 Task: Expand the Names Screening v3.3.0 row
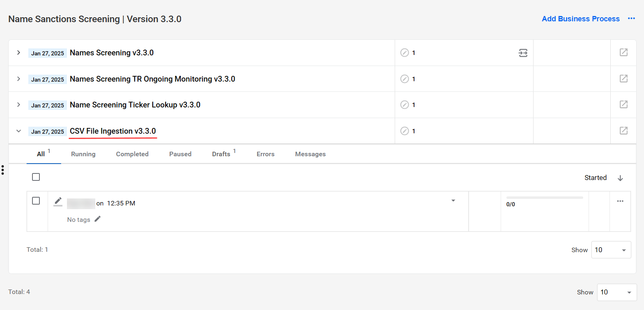pos(18,52)
